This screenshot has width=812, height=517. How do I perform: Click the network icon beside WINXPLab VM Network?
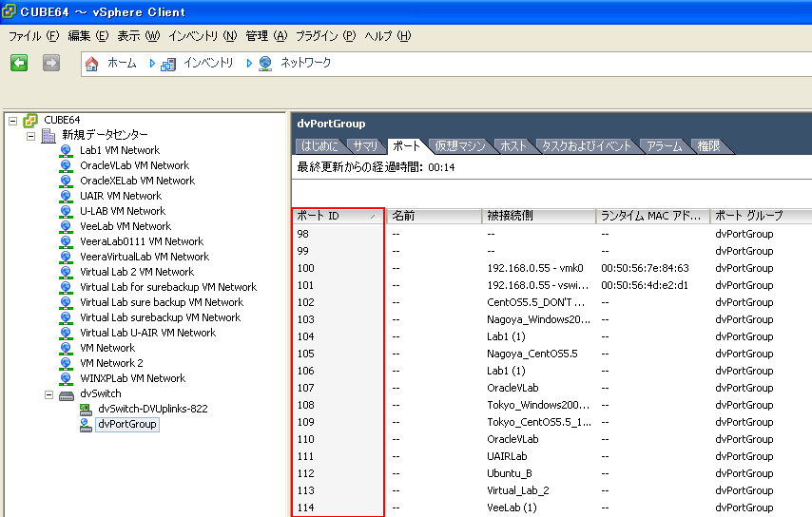66,378
